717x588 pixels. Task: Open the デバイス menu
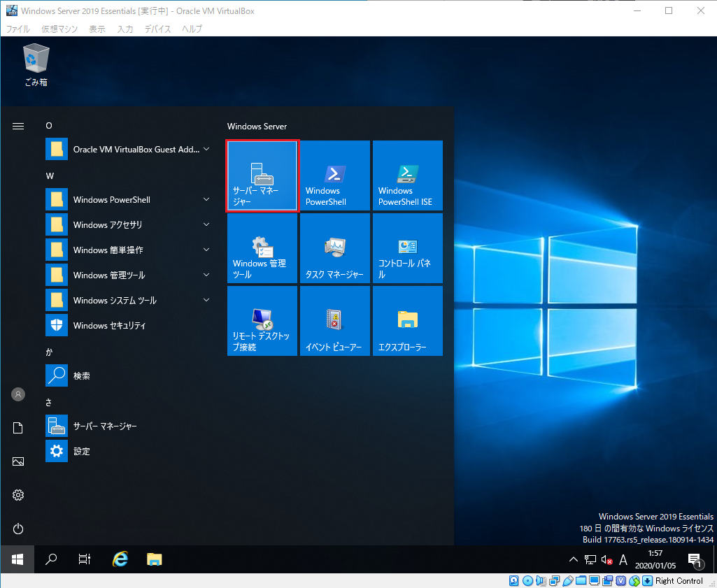[x=158, y=29]
